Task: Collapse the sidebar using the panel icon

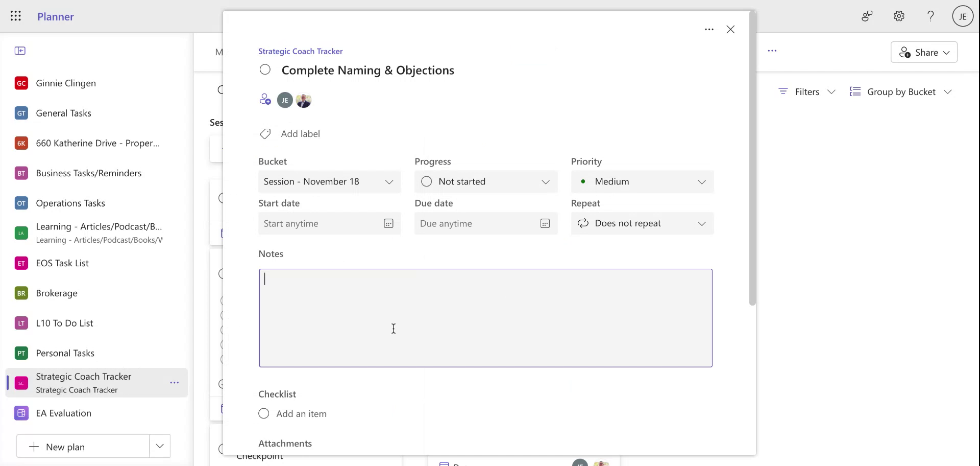Action: (20, 51)
